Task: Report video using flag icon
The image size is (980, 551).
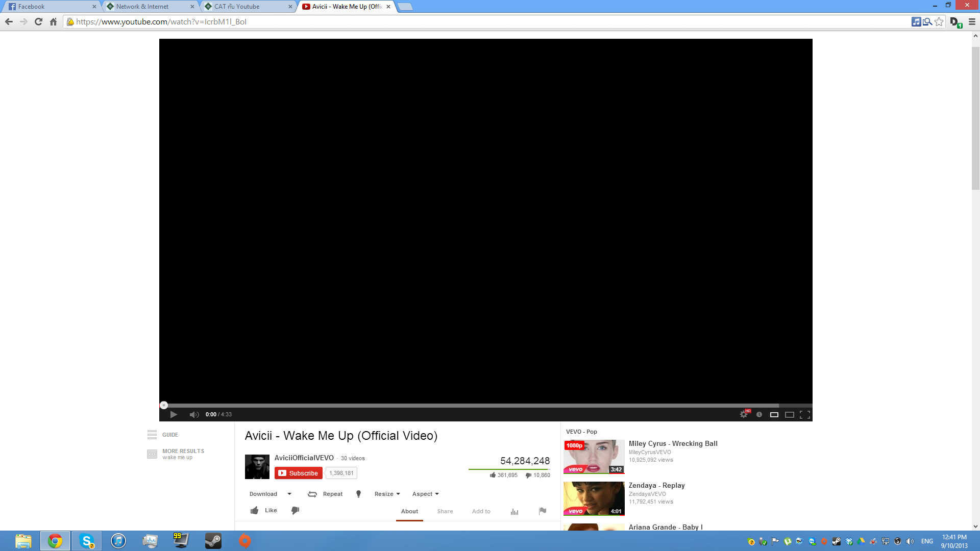Action: coord(543,511)
